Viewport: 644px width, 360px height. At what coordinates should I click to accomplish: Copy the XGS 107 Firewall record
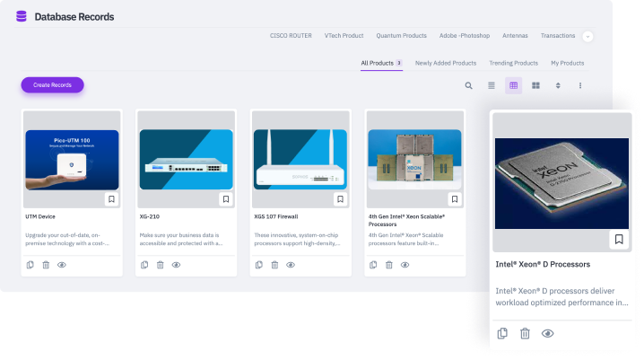tap(258, 265)
